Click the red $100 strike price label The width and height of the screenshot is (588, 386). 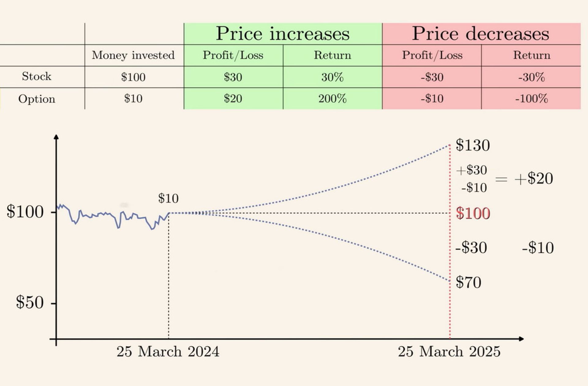473,213
